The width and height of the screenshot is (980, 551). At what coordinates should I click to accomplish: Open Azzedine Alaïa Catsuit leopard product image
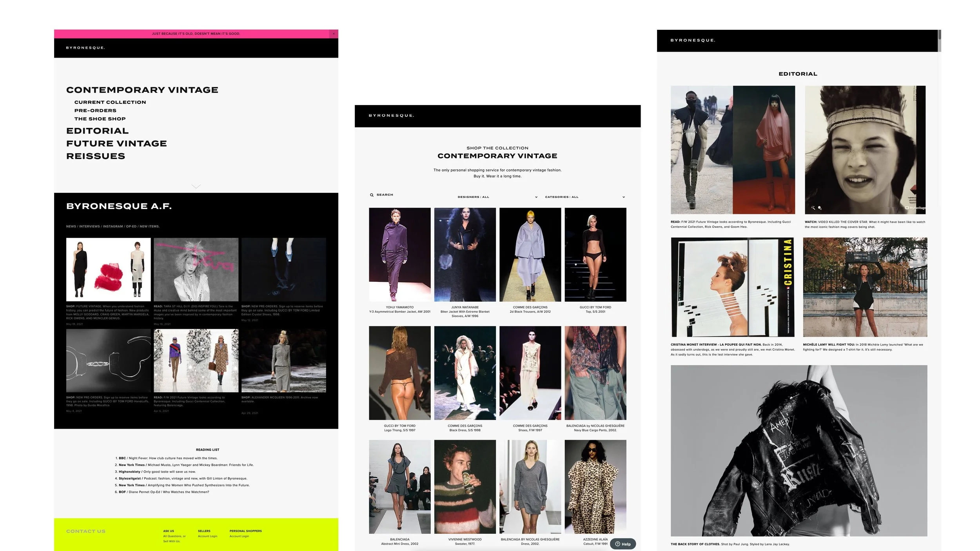pos(595,487)
